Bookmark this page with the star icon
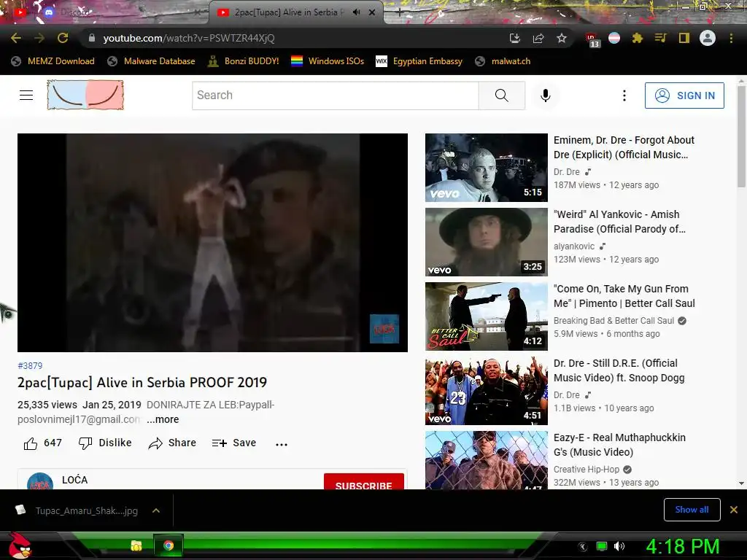Viewport: 747px width, 560px height. (562, 38)
